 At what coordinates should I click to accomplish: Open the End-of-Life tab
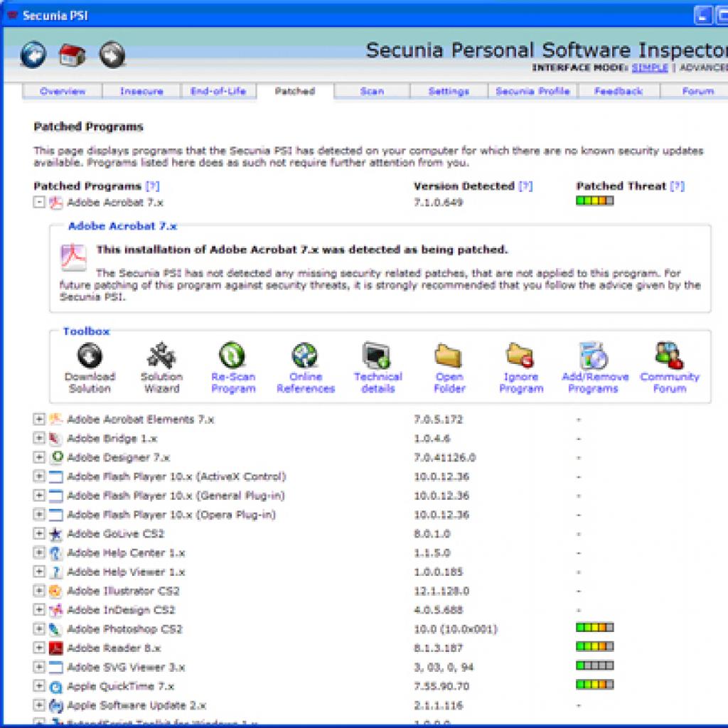click(x=218, y=92)
